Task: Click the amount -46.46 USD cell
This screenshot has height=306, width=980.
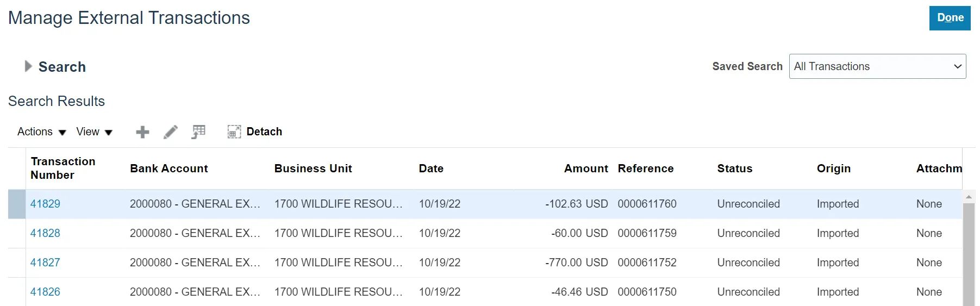Action: tap(579, 292)
